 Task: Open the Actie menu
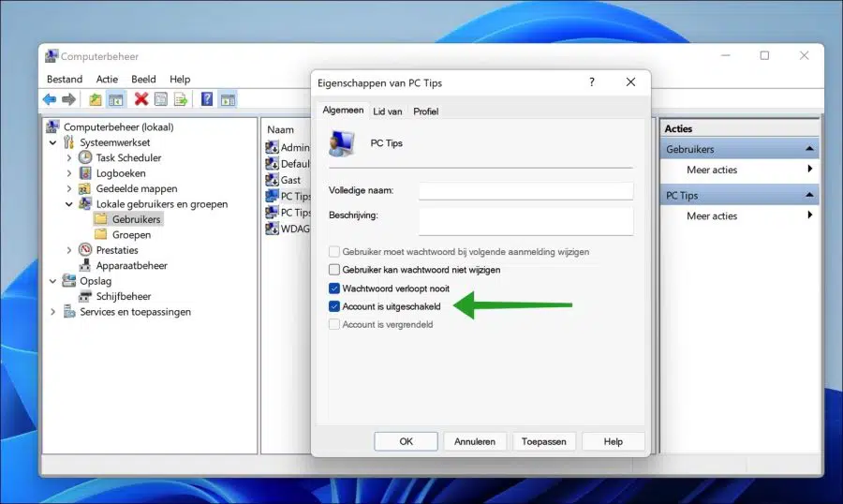pos(107,79)
